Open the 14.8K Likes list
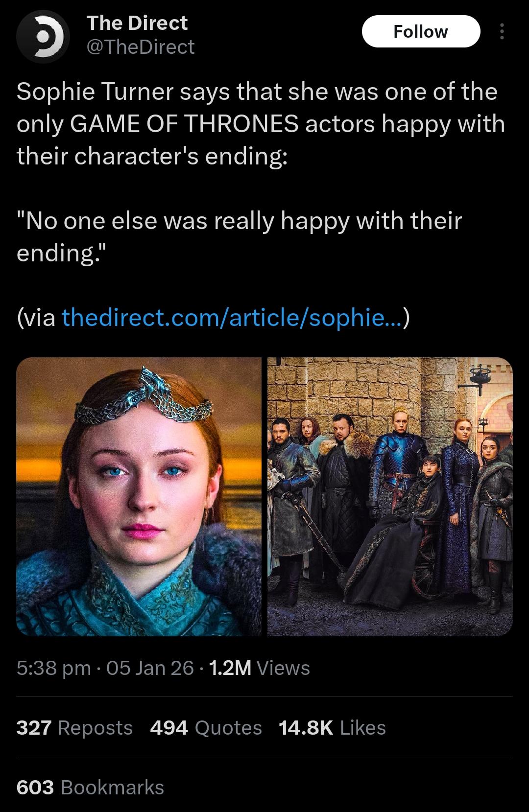529x812 pixels. (333, 728)
